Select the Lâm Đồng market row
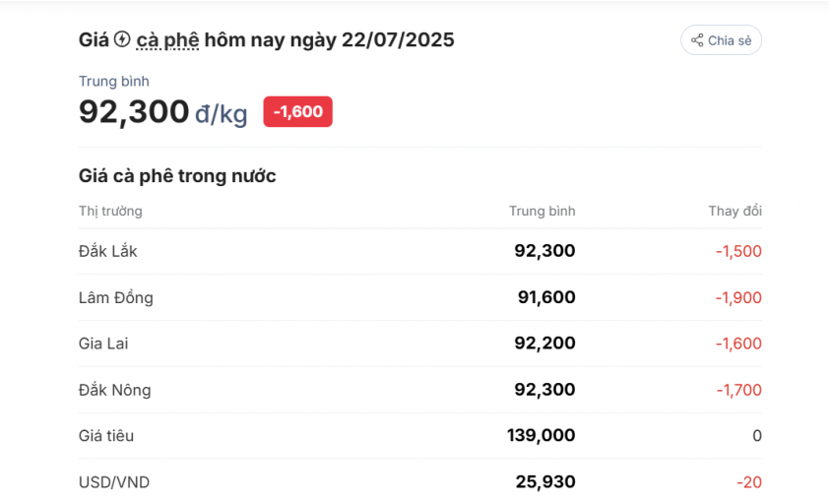The height and width of the screenshot is (504, 829). click(419, 297)
